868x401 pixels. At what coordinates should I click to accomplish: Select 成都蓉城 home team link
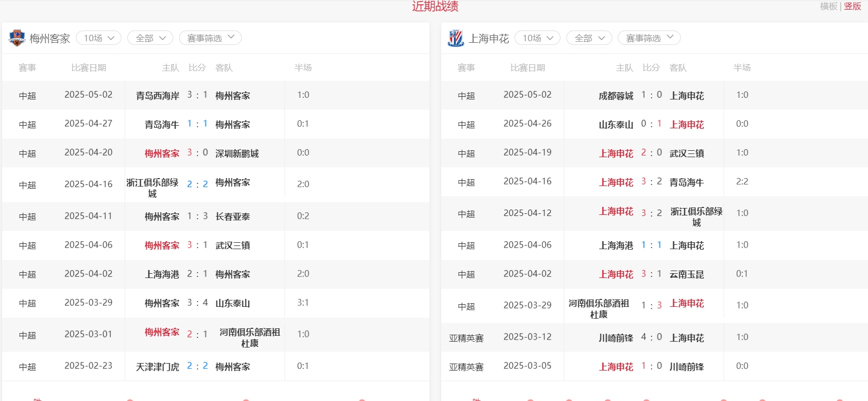[x=616, y=96]
